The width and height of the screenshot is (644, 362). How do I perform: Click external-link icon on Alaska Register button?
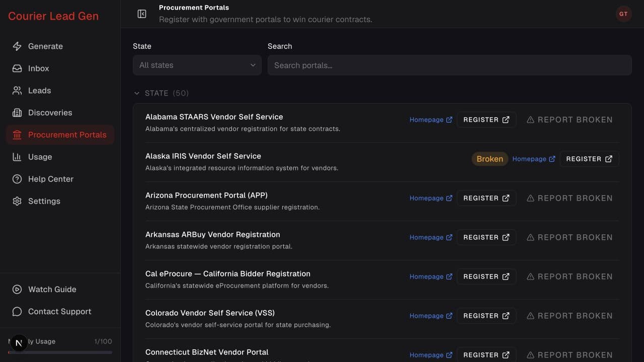pos(609,159)
